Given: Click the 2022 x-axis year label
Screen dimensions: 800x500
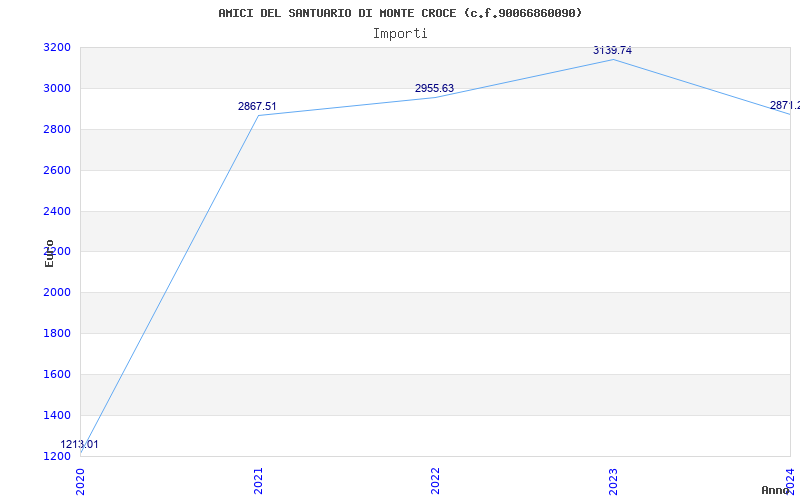Looking at the screenshot, I should point(435,481).
